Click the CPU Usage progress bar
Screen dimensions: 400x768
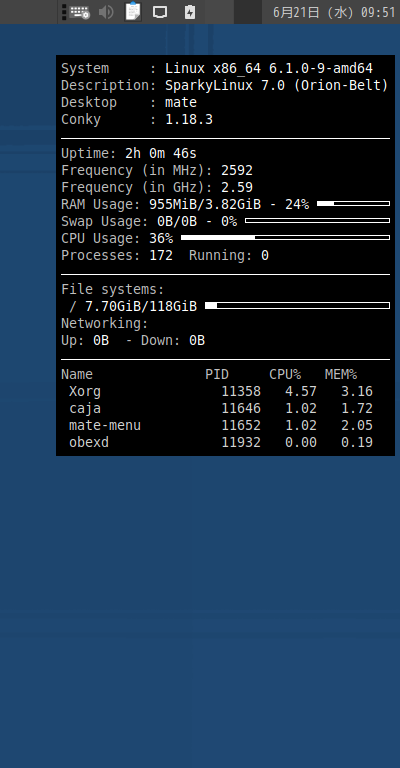click(x=285, y=238)
